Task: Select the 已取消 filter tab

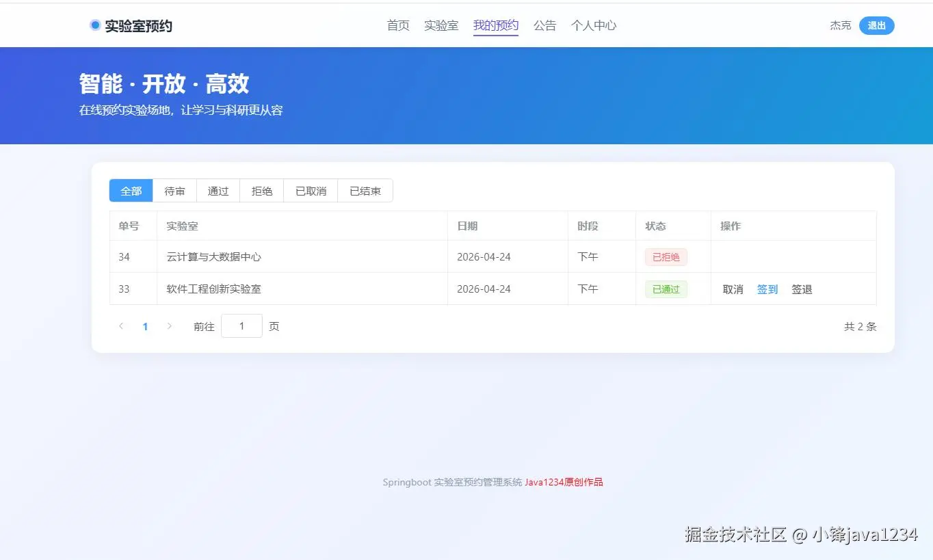Action: (x=311, y=191)
